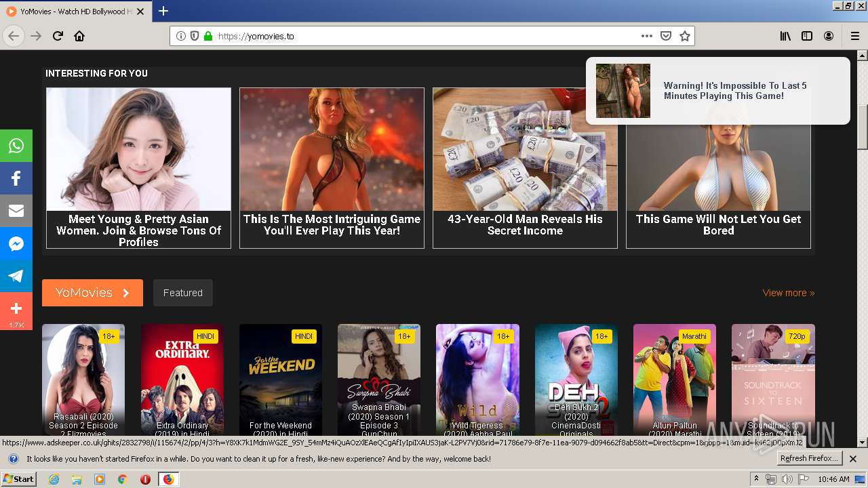Screen dimensions: 868x488
Task: Open Soundtrack to Sixteen (2019) poster
Action: tap(773, 380)
